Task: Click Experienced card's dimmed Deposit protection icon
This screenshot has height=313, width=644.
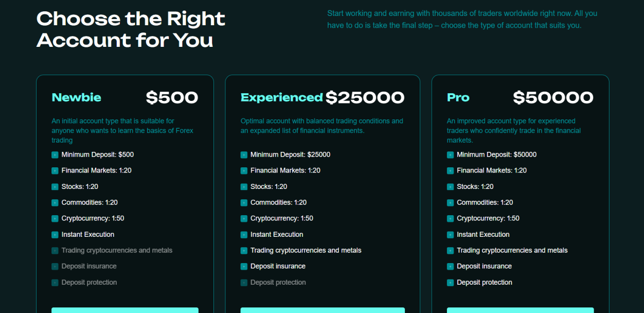Action: click(x=244, y=283)
